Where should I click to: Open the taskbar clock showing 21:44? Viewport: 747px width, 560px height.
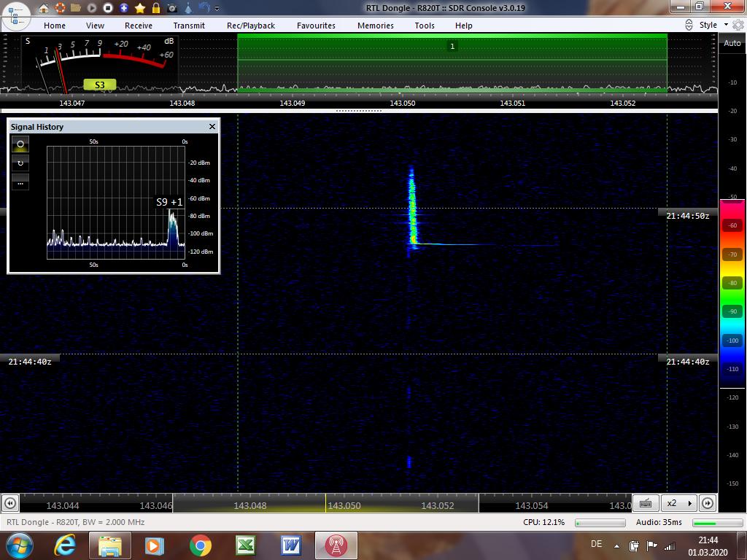tap(708, 546)
